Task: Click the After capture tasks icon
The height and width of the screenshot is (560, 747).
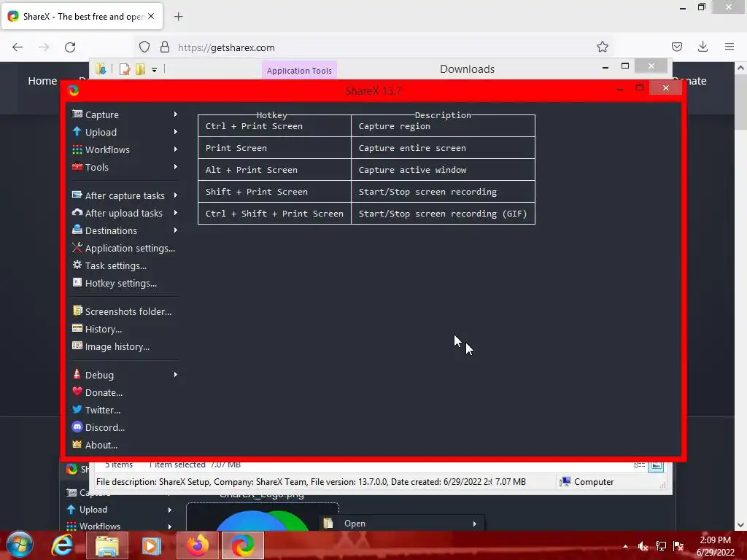Action: point(77,195)
